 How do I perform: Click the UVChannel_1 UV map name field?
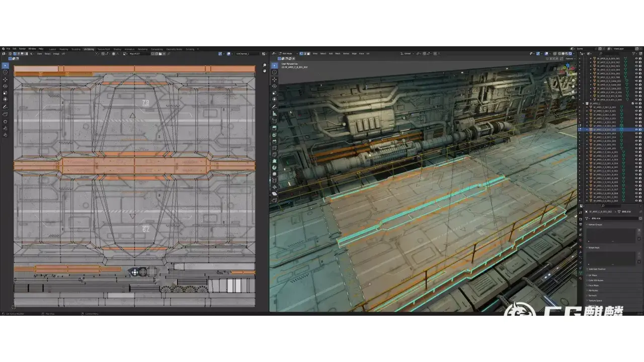point(247,54)
